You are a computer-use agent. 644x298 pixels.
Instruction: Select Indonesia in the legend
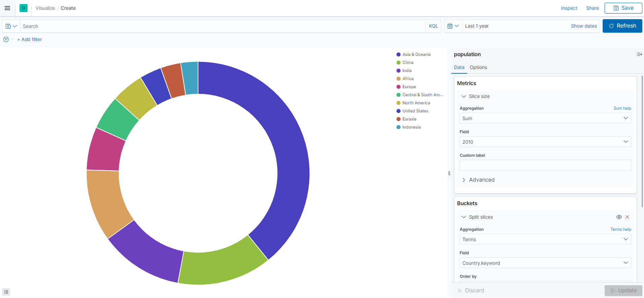411,127
